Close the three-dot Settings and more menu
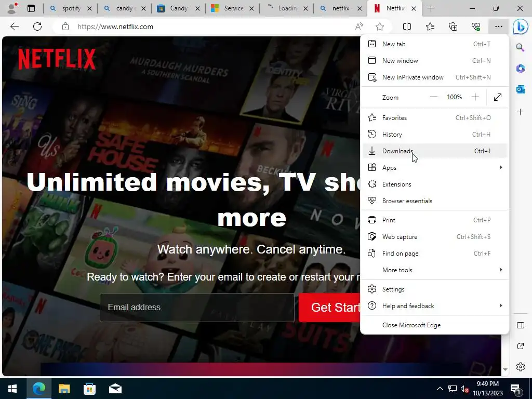532x399 pixels. (x=498, y=26)
